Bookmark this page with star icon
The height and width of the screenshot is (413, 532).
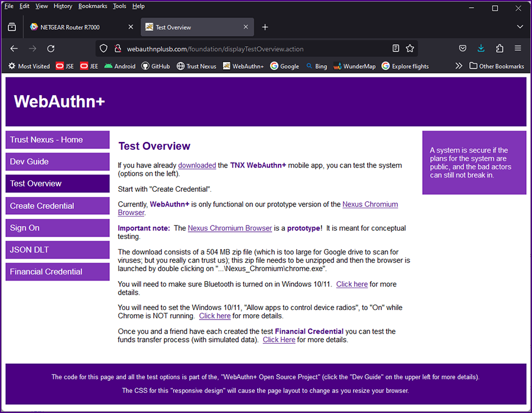pyautogui.click(x=410, y=49)
